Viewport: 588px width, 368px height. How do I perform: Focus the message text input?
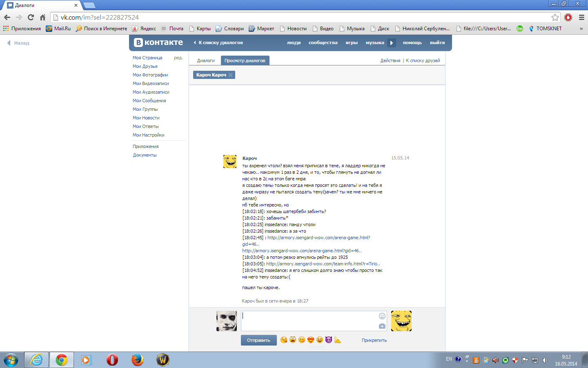(x=314, y=321)
